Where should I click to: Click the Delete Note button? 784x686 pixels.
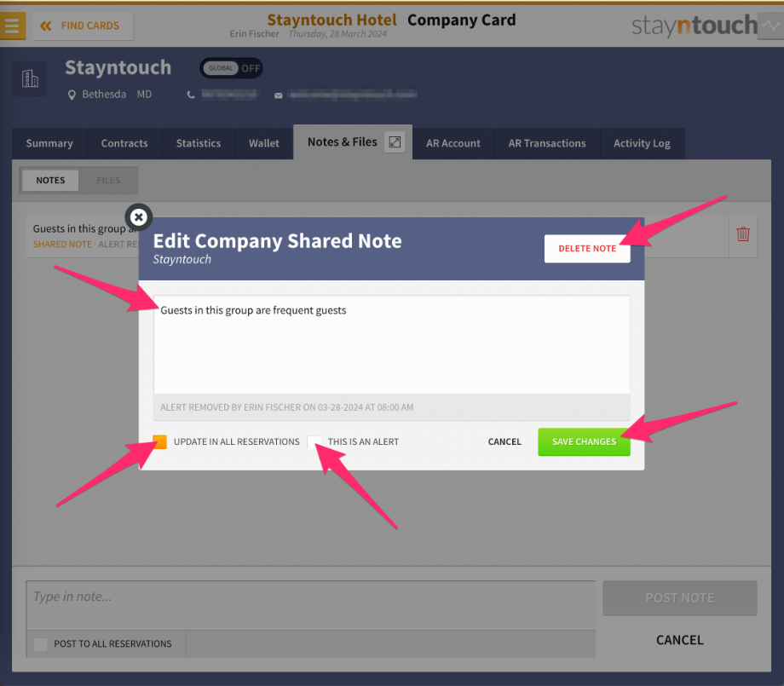pos(587,249)
